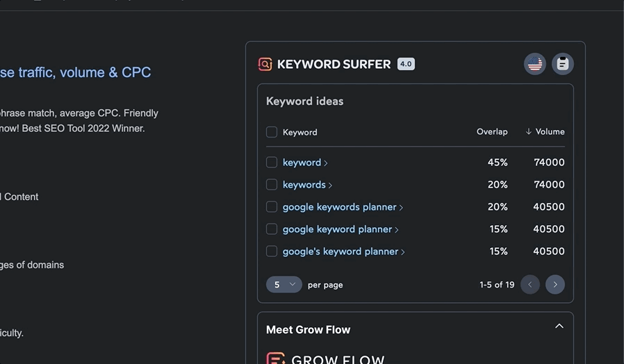Collapse the Meet Grow Flow section
This screenshot has height=364, width=624.
point(559,326)
